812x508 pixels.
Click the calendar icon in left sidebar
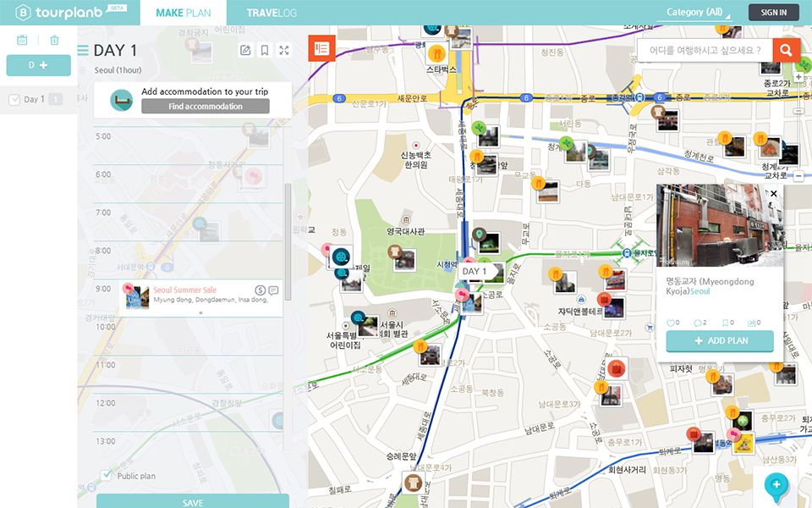[22, 40]
